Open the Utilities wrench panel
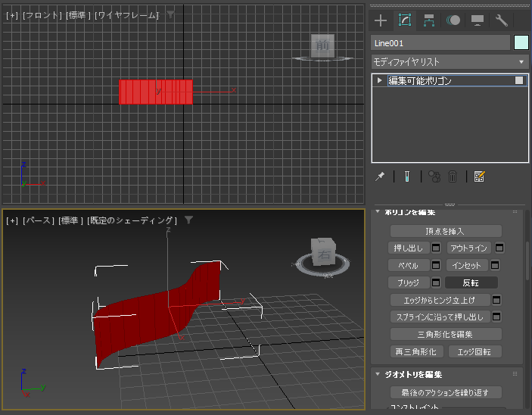 click(x=501, y=20)
